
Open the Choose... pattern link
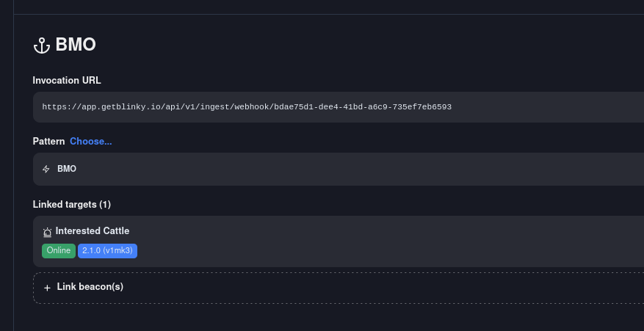[x=91, y=141]
